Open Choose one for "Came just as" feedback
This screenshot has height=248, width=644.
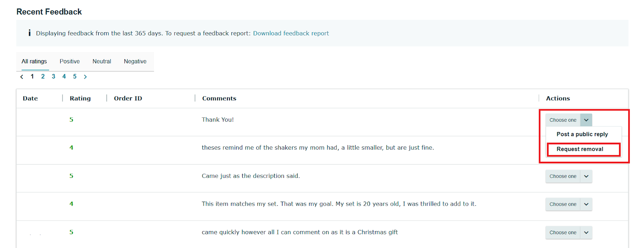coord(568,176)
